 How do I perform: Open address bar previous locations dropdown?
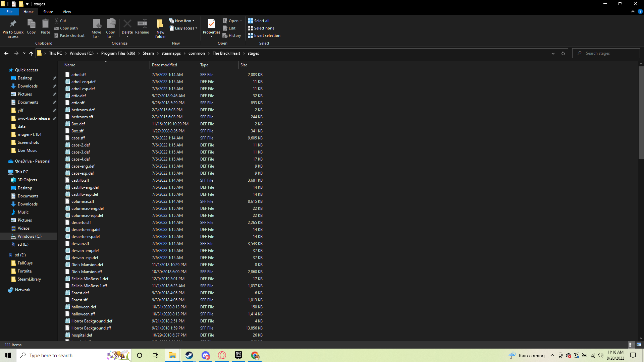tap(553, 53)
